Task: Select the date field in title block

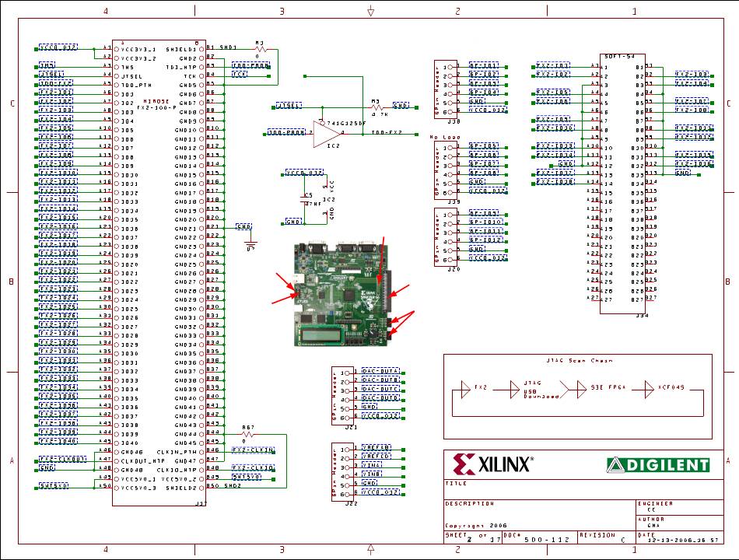Action: [679, 537]
